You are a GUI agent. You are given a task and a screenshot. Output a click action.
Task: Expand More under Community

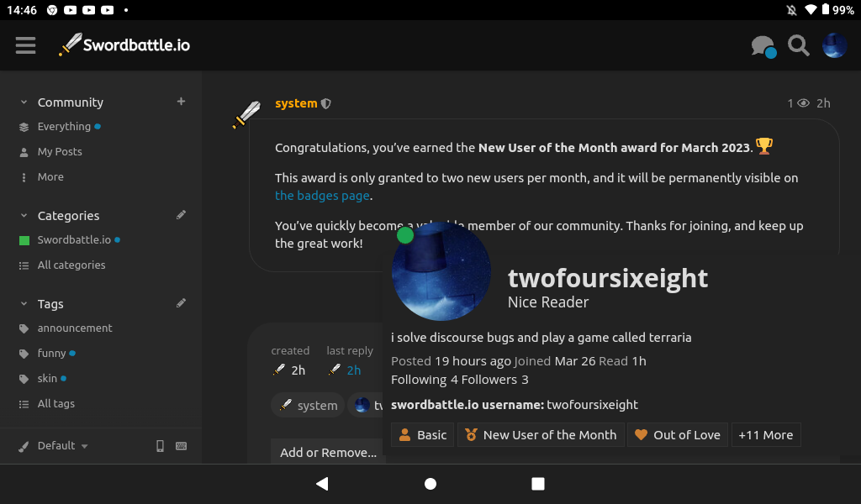point(50,177)
